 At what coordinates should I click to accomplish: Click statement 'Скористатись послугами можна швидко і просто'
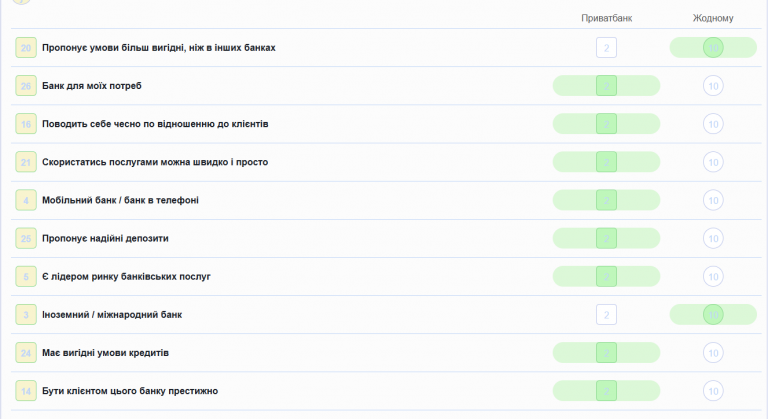pyautogui.click(x=155, y=162)
